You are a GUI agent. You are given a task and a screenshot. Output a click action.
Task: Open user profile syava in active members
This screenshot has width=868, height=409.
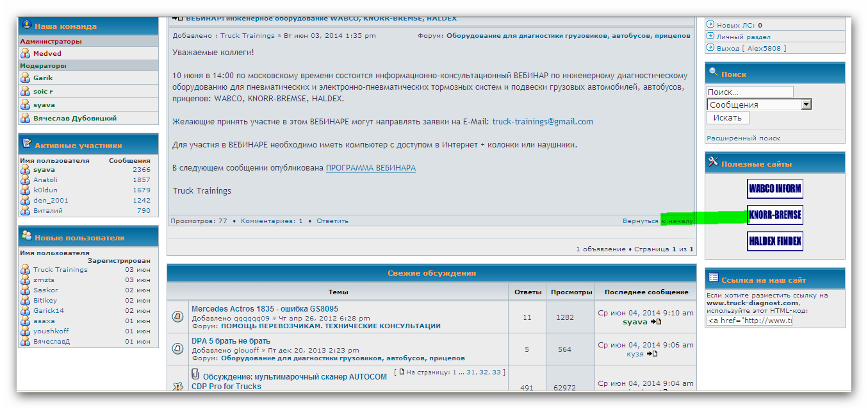coord(44,170)
